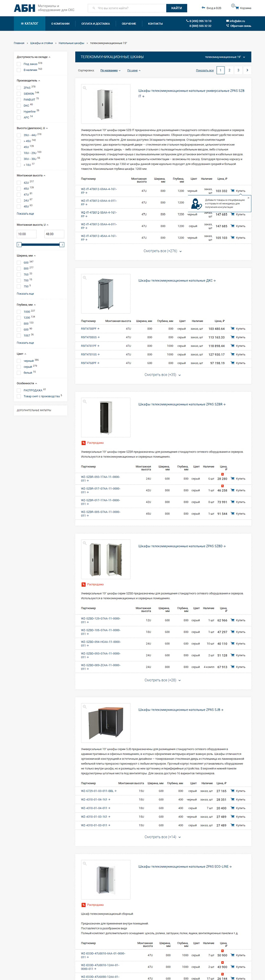Click the right handle of the mounting height slider

pyautogui.click(x=62, y=245)
